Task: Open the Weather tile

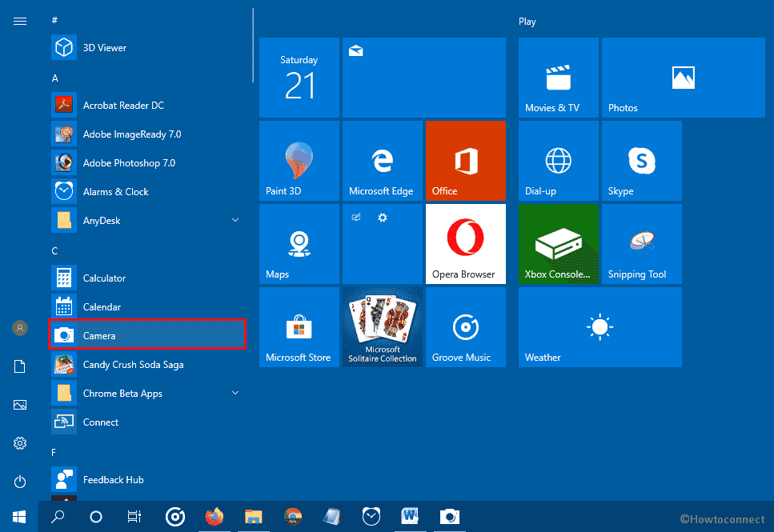Action: (x=599, y=326)
